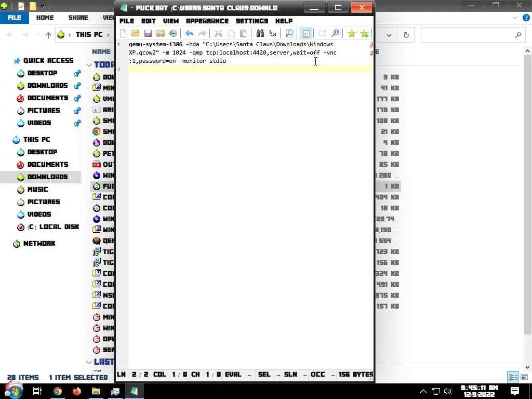Open Favorites with the yellow star
The width and height of the screenshot is (532, 399).
coord(352,33)
